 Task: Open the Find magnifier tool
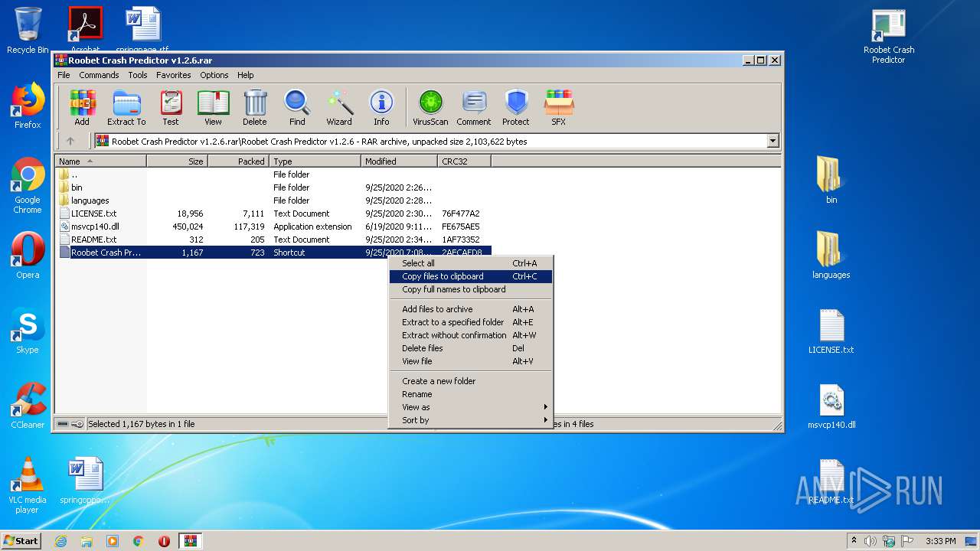point(297,108)
